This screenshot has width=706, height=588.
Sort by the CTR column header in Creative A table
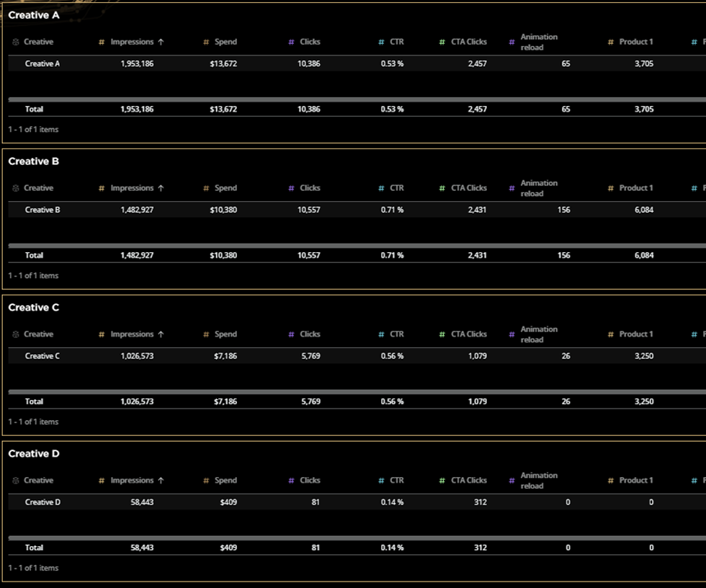tap(397, 42)
